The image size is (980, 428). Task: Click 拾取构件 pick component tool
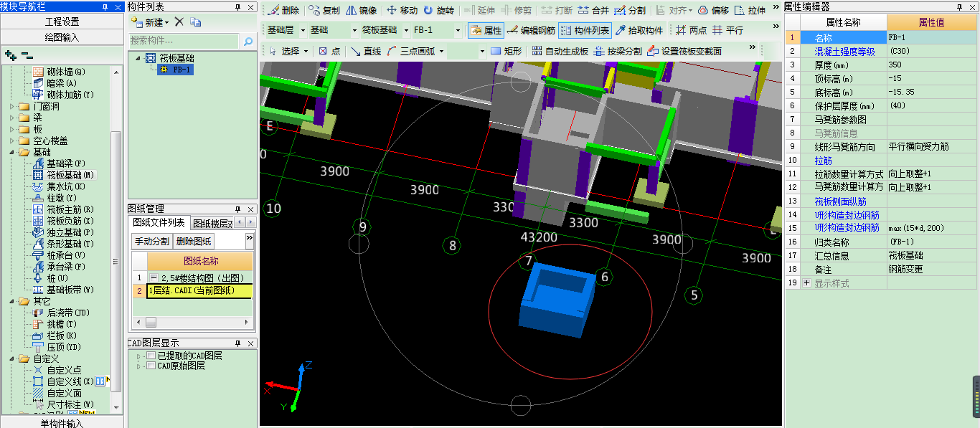639,31
